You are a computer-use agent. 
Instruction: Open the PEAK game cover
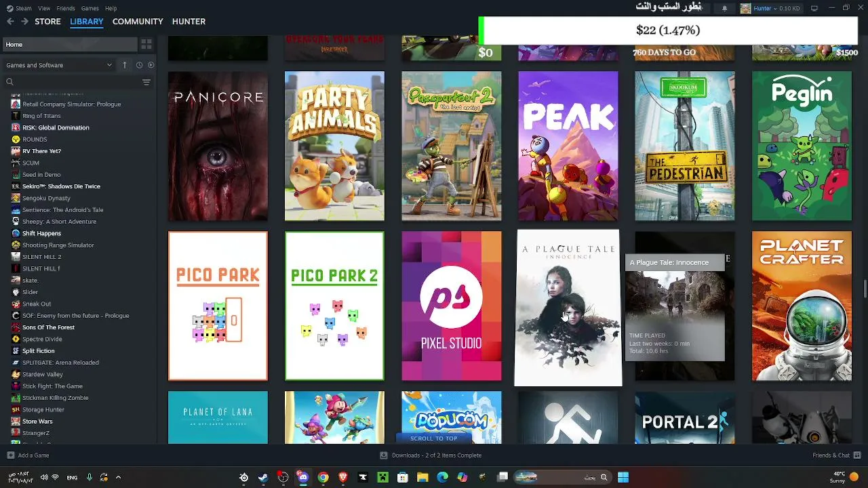click(x=568, y=146)
